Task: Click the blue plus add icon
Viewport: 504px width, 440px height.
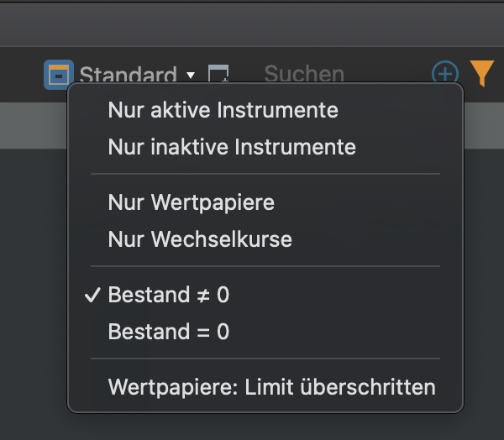Action: [445, 73]
